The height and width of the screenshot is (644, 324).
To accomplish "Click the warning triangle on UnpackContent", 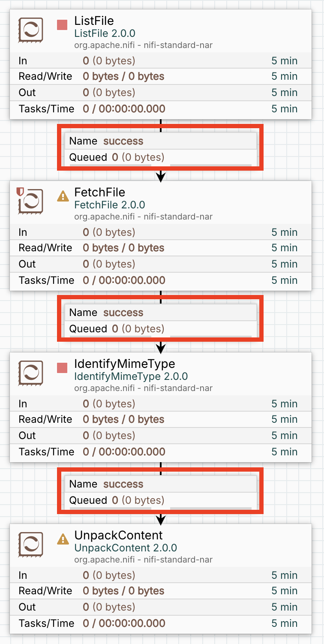I will 63,540.
